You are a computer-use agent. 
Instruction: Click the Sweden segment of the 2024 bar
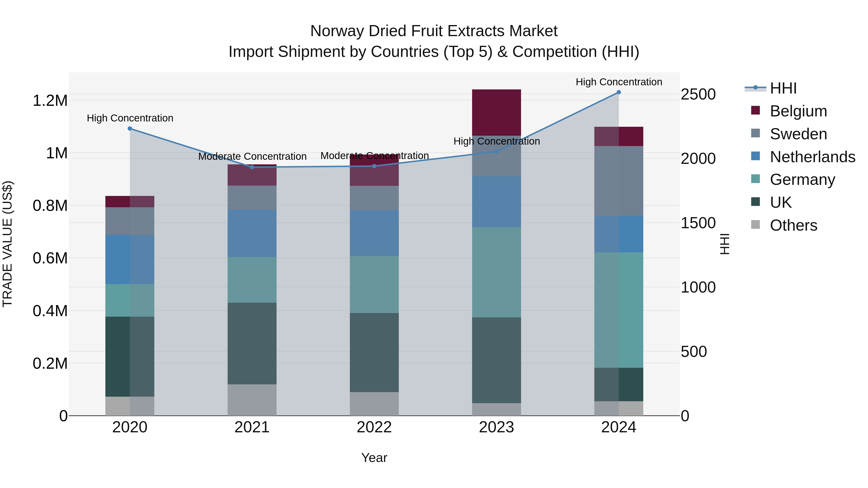[619, 181]
